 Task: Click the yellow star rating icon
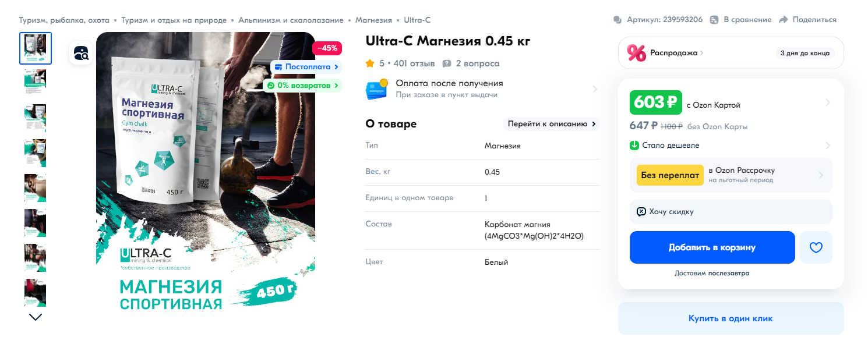(370, 63)
